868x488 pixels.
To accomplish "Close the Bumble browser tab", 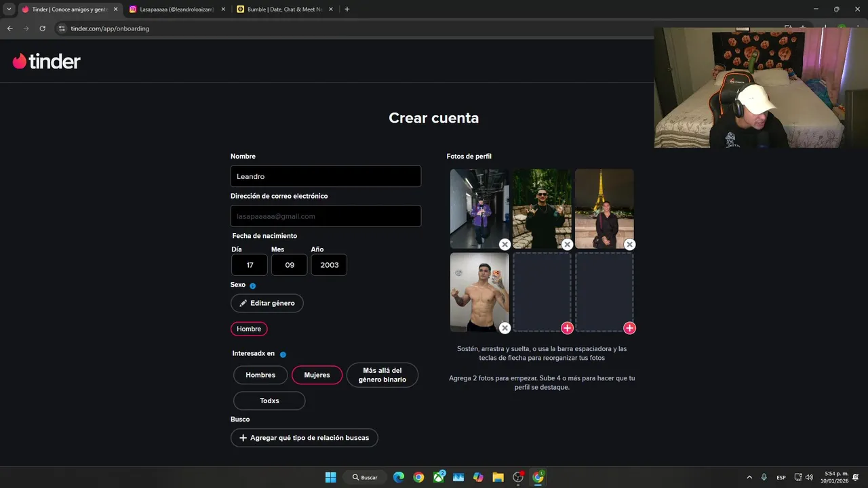I will click(x=330, y=9).
